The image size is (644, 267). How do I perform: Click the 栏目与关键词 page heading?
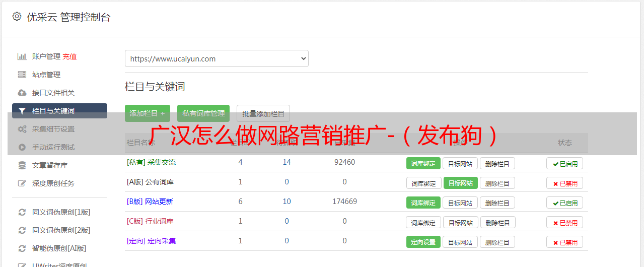click(x=155, y=87)
